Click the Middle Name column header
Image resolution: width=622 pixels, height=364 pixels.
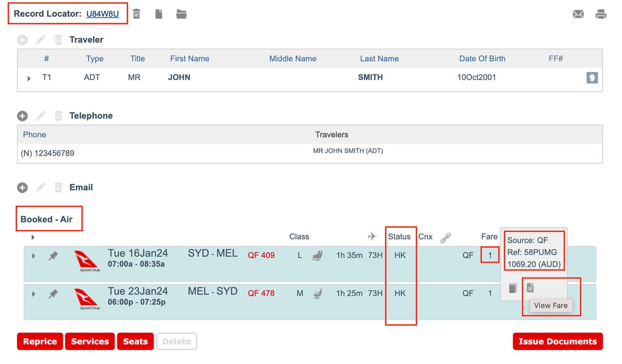(x=293, y=59)
